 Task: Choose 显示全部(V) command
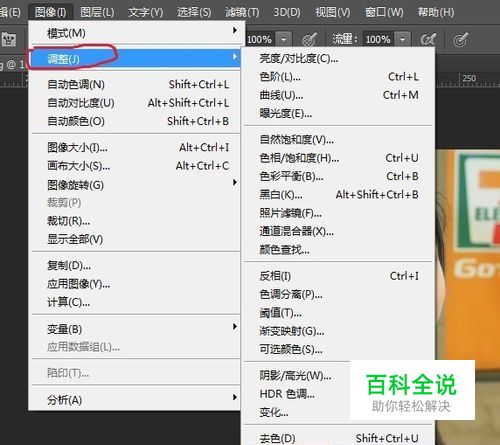136,239
